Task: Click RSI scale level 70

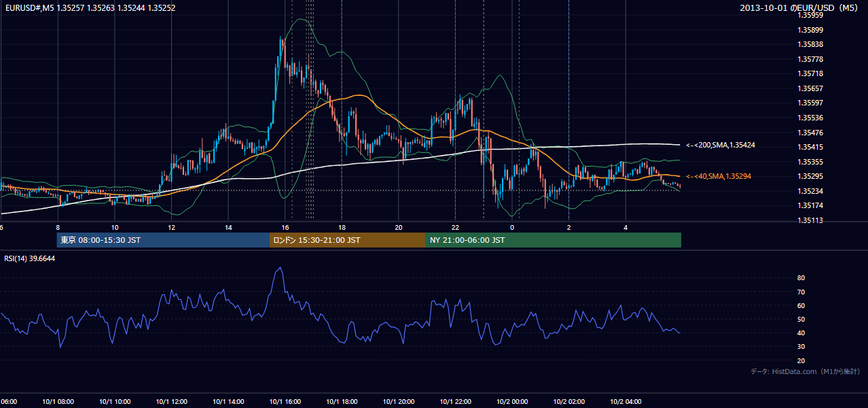Action: (801, 292)
